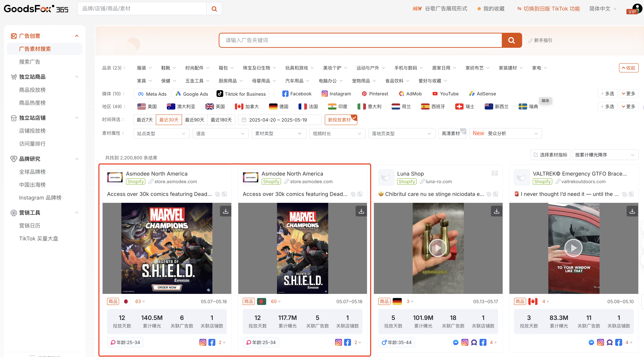Toggle the Google Ads media filter
644x357 pixels.
192,94
